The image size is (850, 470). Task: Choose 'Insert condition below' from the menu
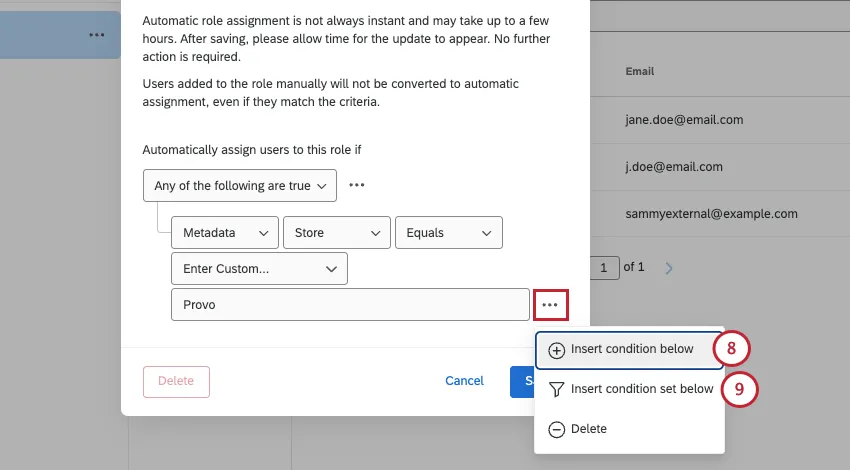pyautogui.click(x=629, y=350)
